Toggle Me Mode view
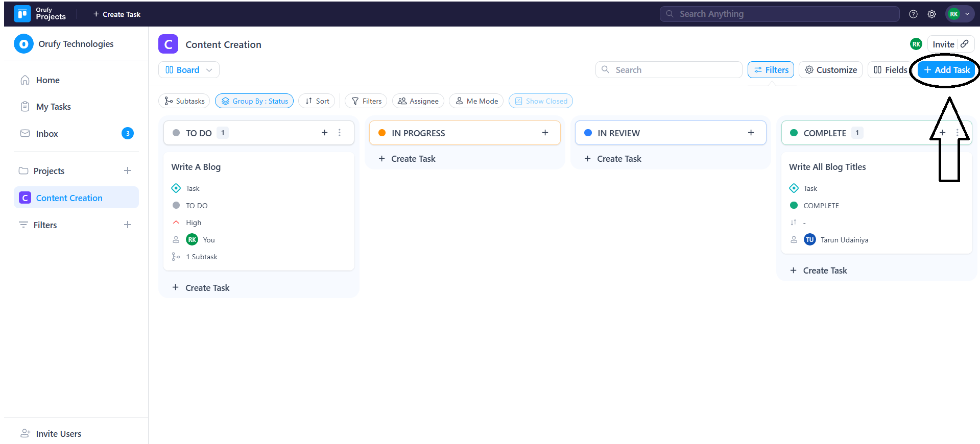Screen dimensions: 980x444 pos(476,101)
